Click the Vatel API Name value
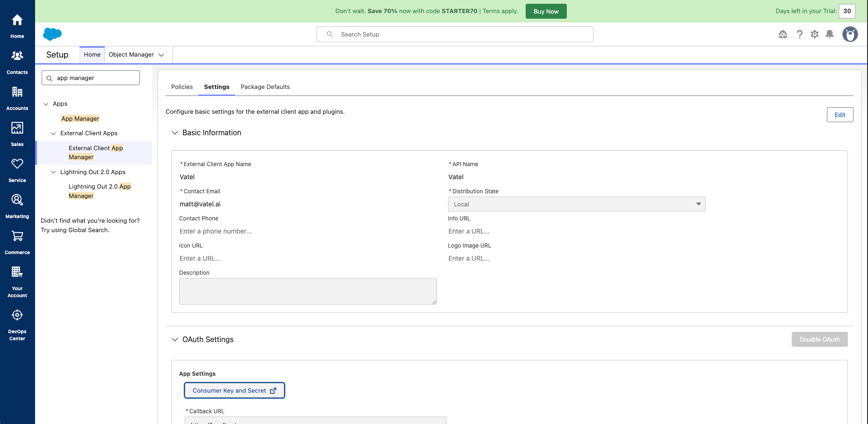Screen dimensions: 868x424 pos(456,177)
